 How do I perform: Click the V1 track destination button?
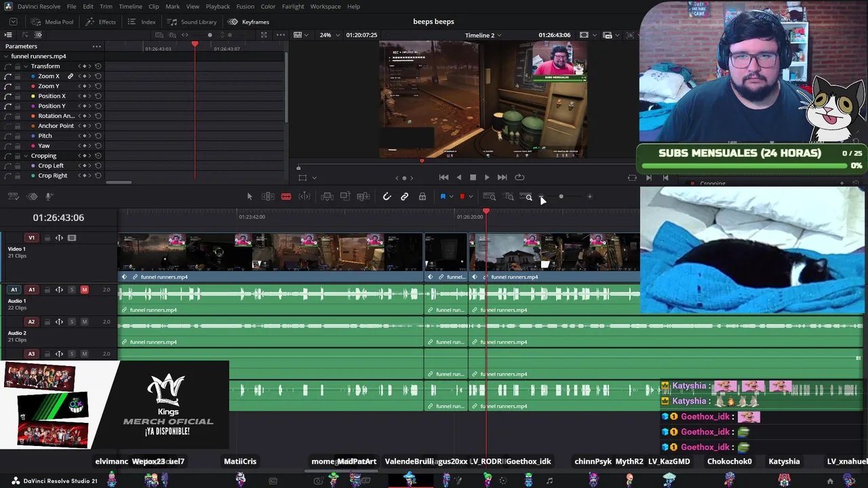pos(31,238)
